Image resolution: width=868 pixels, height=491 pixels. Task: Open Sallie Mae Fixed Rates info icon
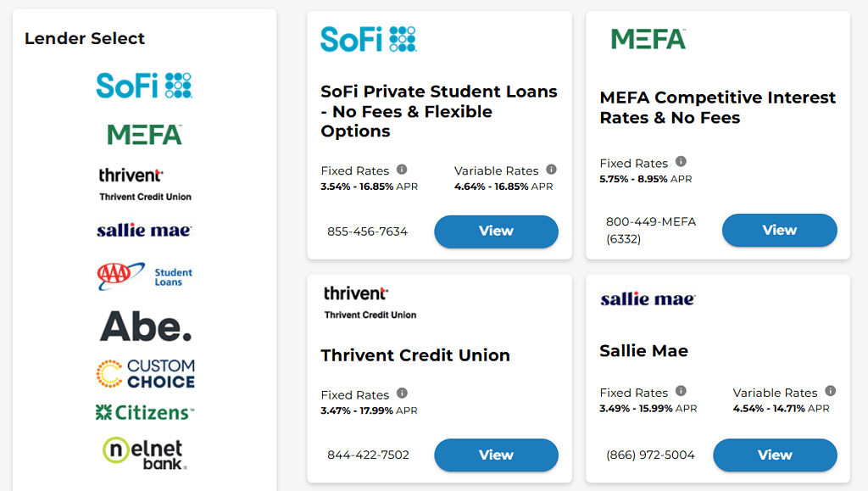pyautogui.click(x=681, y=391)
